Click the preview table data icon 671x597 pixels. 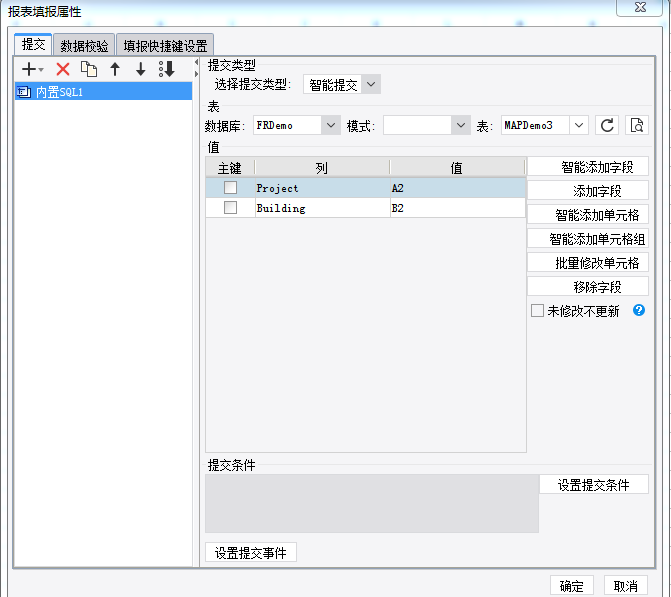pos(637,125)
